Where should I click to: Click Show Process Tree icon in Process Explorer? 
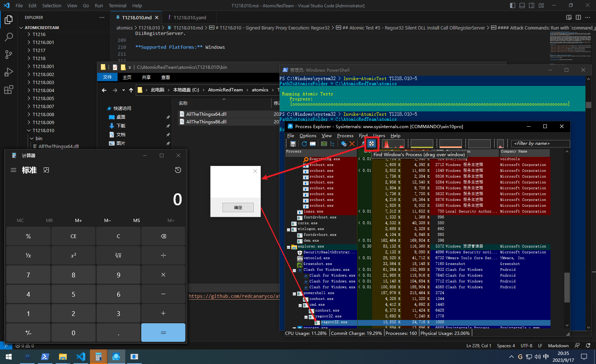(x=332, y=144)
